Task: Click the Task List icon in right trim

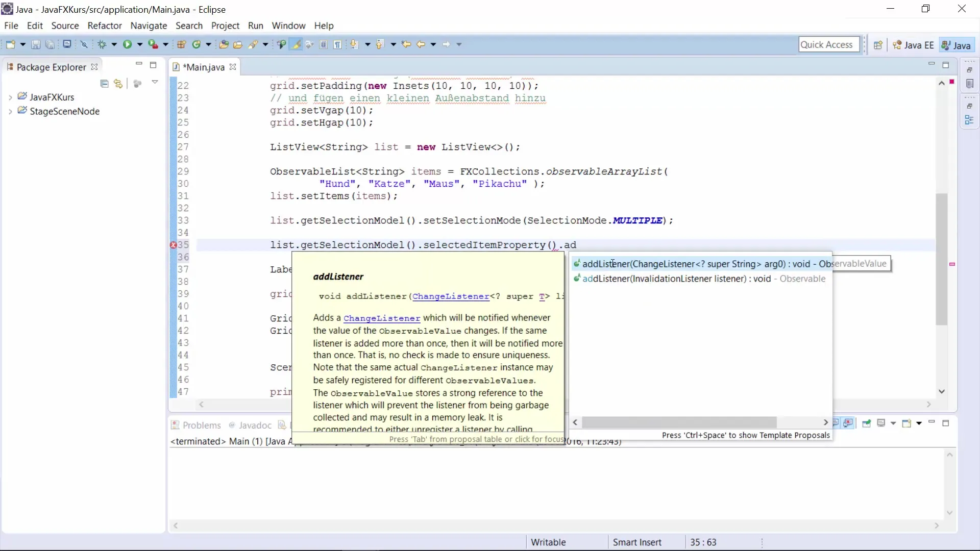Action: coord(970,83)
